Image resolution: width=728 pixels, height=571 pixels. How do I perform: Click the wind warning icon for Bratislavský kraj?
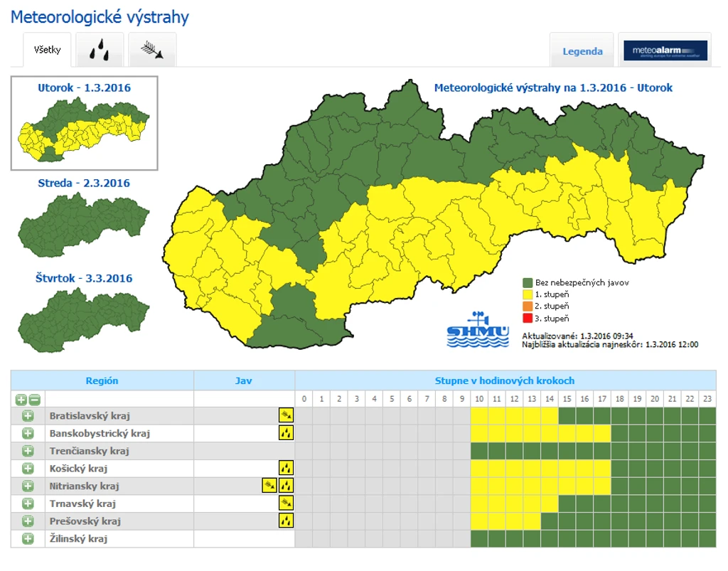pos(286,415)
